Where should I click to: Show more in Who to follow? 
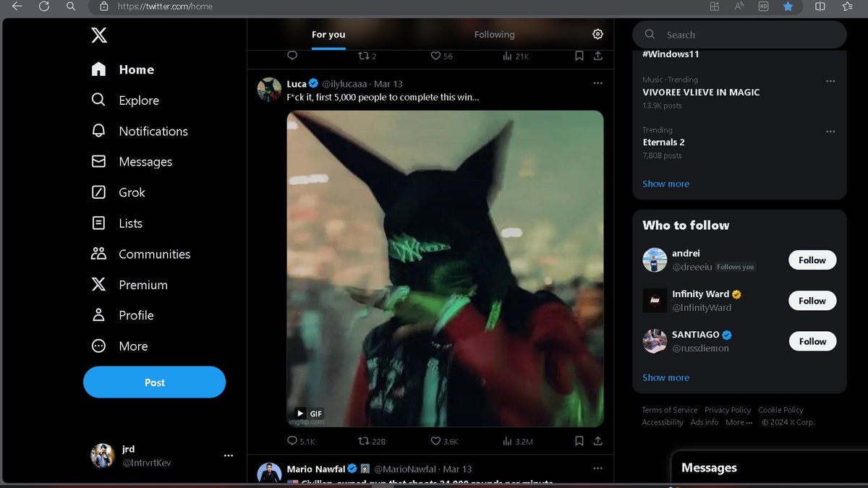(665, 377)
